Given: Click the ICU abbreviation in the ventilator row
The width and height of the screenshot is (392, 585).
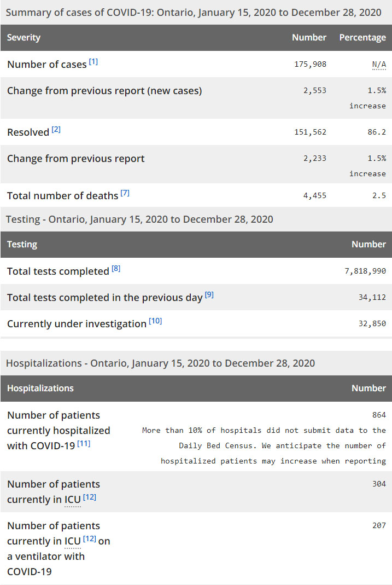Looking at the screenshot, I should [73, 541].
